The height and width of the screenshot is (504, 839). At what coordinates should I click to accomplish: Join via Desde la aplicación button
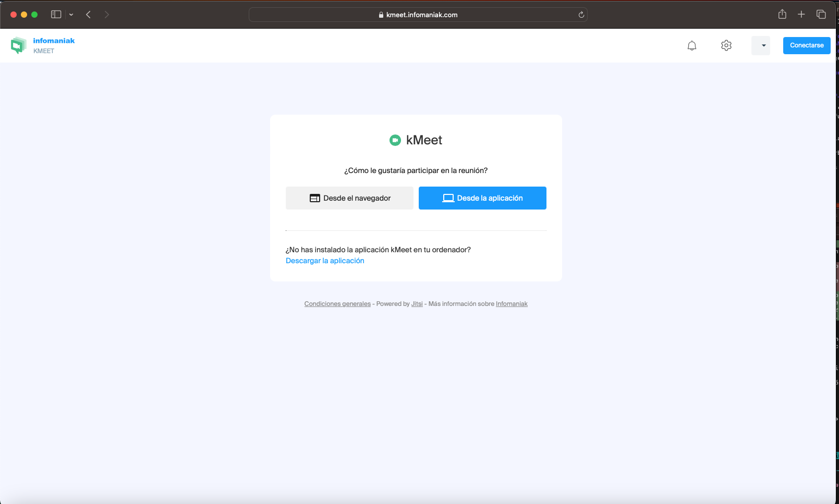pos(482,198)
